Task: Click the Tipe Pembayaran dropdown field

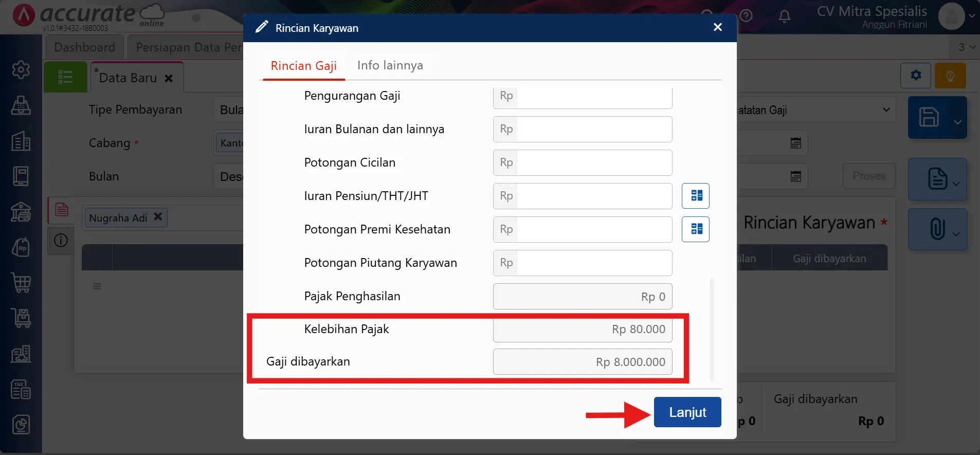Action: pos(228,110)
